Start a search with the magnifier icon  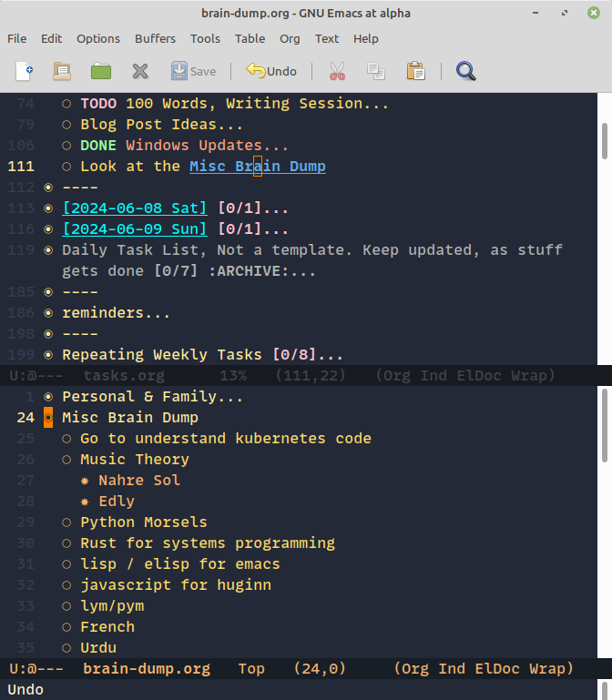(x=465, y=71)
